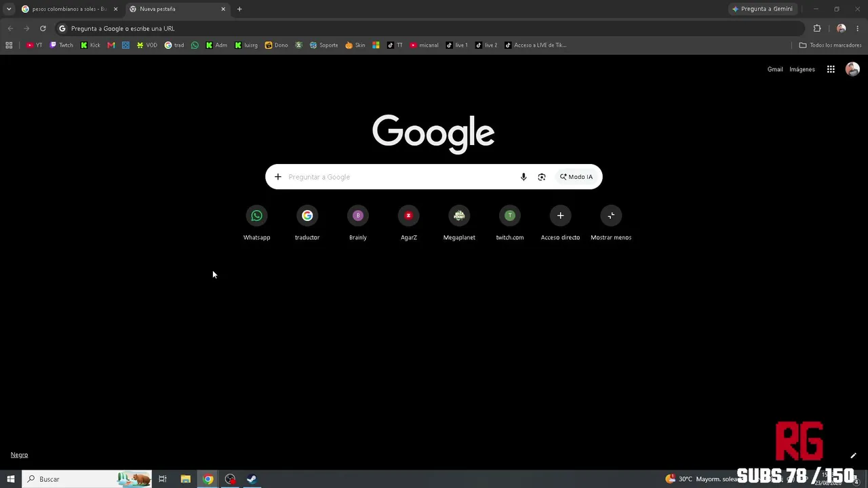Open the VOD bookmark
The height and width of the screenshot is (488, 868).
click(146, 45)
